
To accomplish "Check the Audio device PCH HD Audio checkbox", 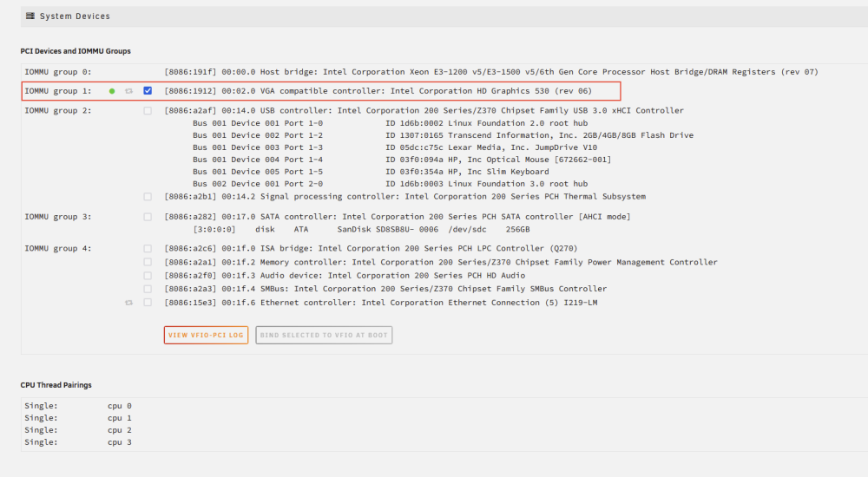I will pos(148,276).
